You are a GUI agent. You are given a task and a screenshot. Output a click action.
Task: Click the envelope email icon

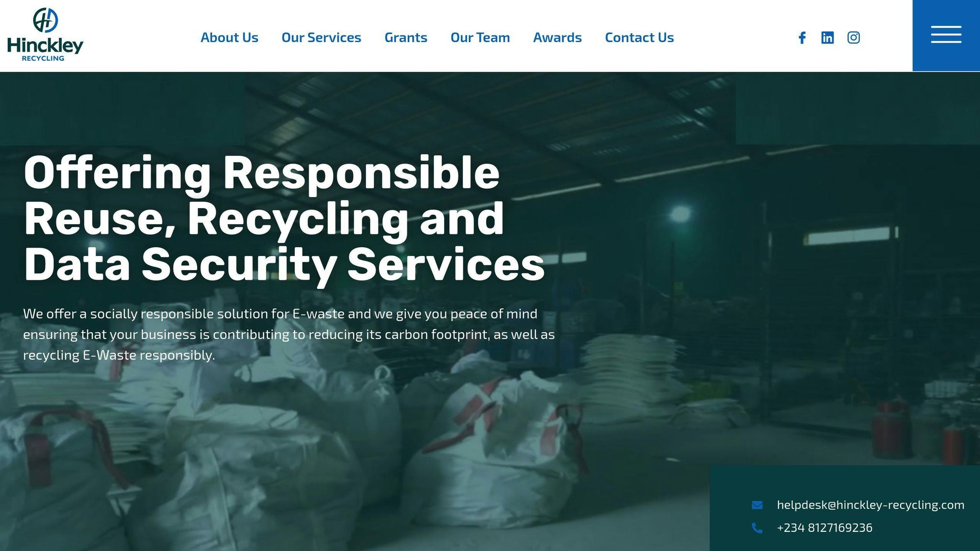point(757,505)
